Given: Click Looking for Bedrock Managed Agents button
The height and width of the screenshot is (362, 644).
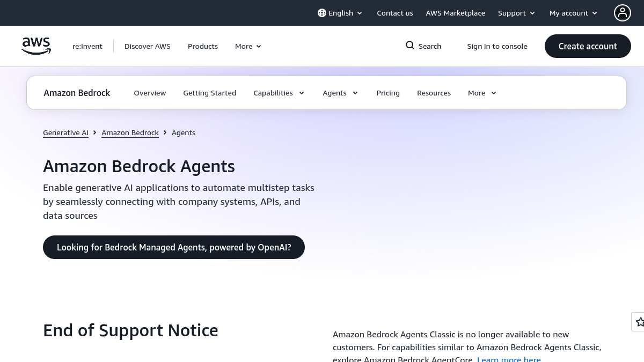Looking at the screenshot, I should pos(174,247).
